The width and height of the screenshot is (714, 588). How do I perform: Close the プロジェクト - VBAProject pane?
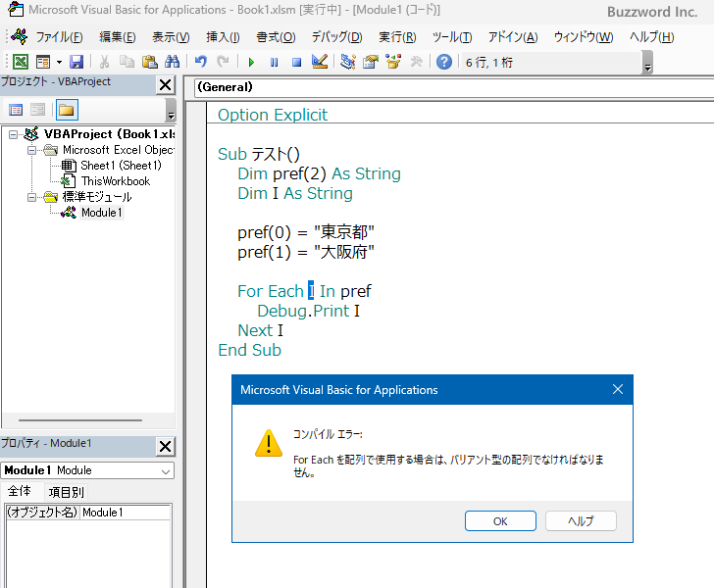[x=166, y=85]
